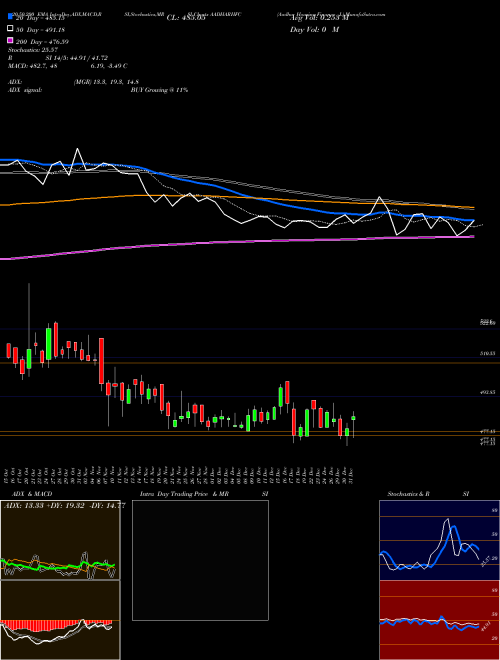Click the 'Stochastics: 23.57' reading
This screenshot has height=660, width=500.
click(32, 50)
